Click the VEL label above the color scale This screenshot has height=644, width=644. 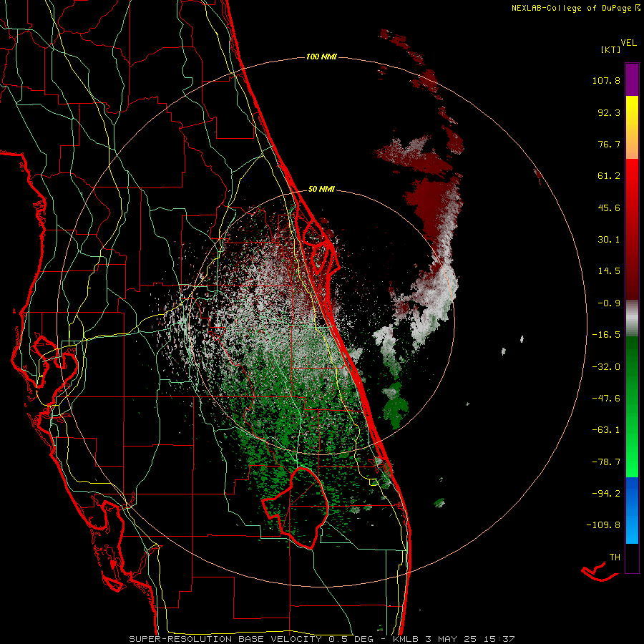pos(628,43)
